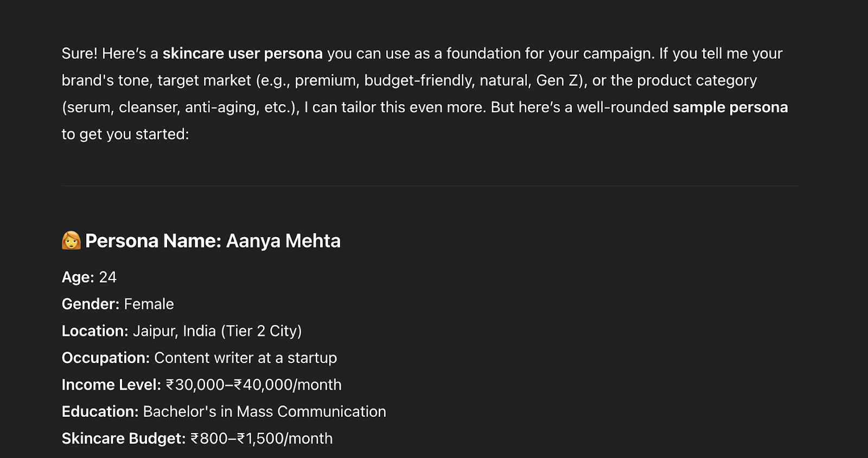Click the text Bachelor's in Mass Communication
This screenshot has height=458, width=868.
coord(265,412)
